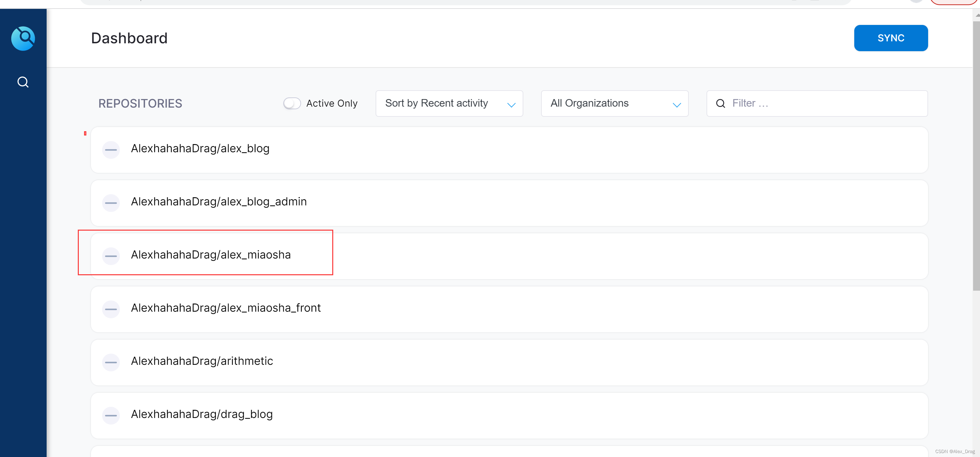Screen dimensions: 980x457
Task: Click the Drone logo in sidebar
Action: [x=23, y=38]
